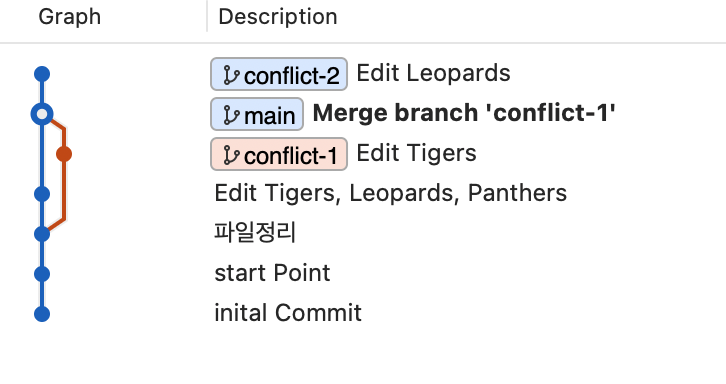
Task: Sort by the Graph column header
Action: tap(69, 17)
